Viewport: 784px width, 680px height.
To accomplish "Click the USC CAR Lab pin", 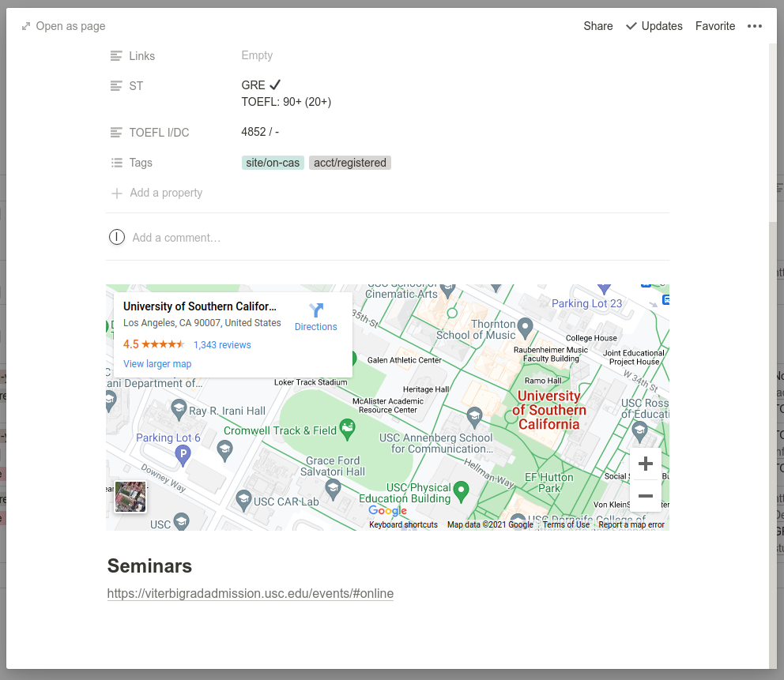I will (243, 501).
